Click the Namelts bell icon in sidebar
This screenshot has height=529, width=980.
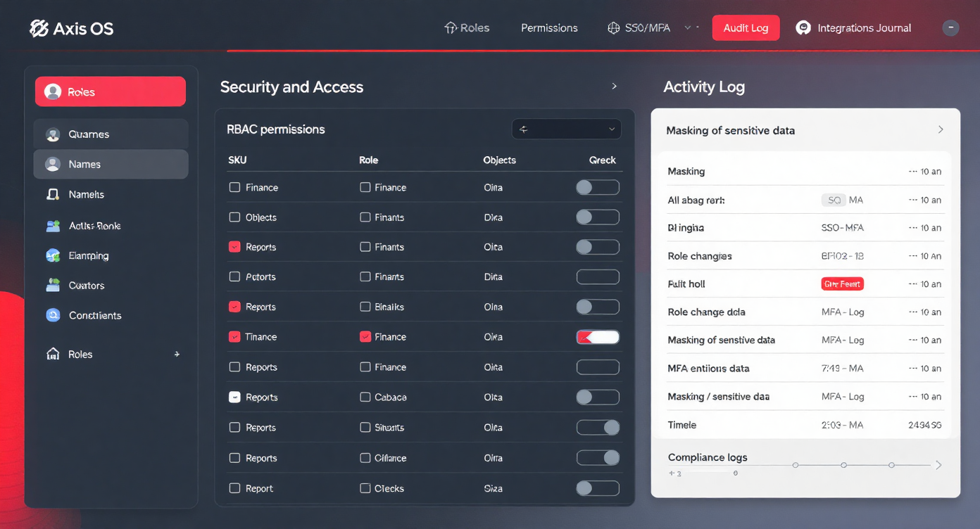(x=53, y=195)
